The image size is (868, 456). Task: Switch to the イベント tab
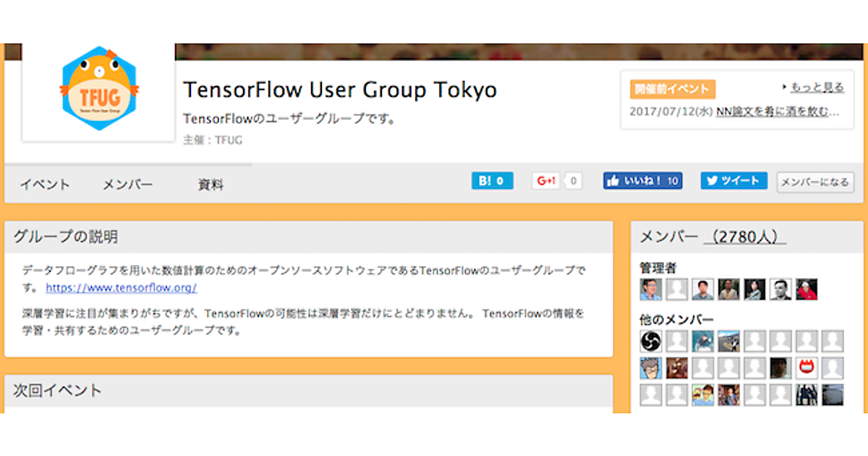tap(45, 185)
